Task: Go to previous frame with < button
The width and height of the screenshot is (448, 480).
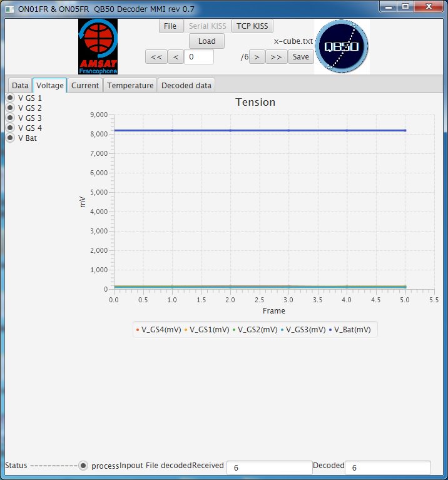Action: tap(176, 57)
